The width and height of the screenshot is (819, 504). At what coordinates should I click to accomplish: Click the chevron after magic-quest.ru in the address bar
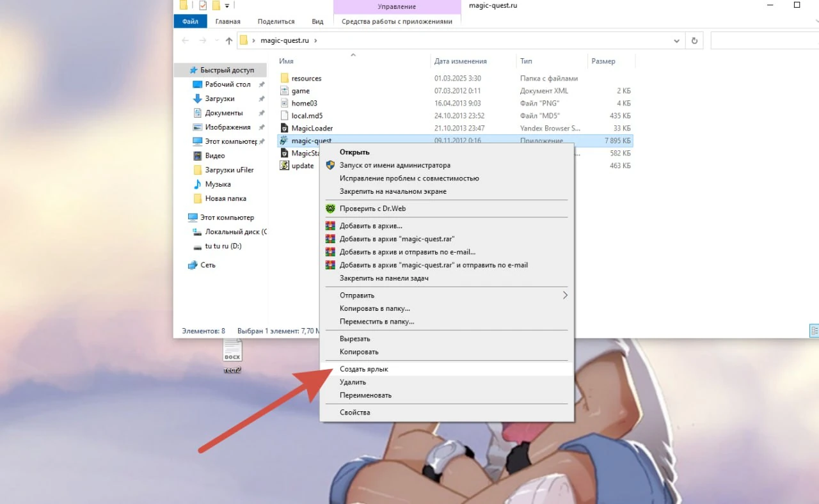click(315, 40)
